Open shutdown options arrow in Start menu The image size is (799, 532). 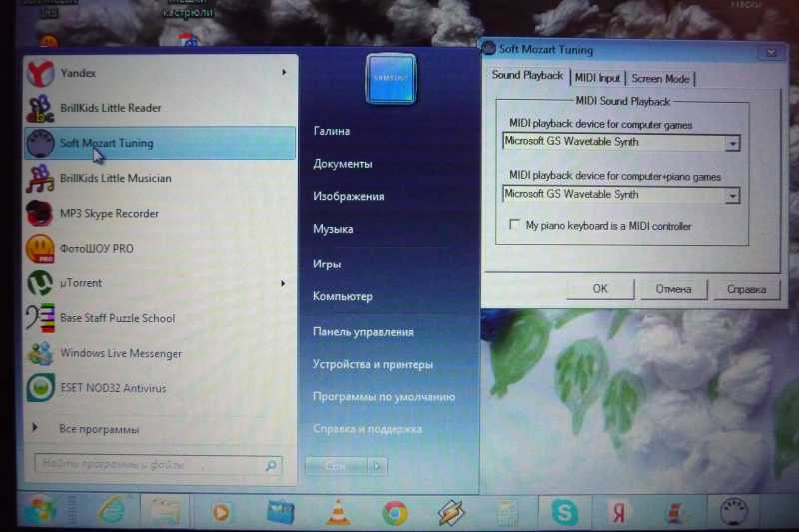pos(377,466)
